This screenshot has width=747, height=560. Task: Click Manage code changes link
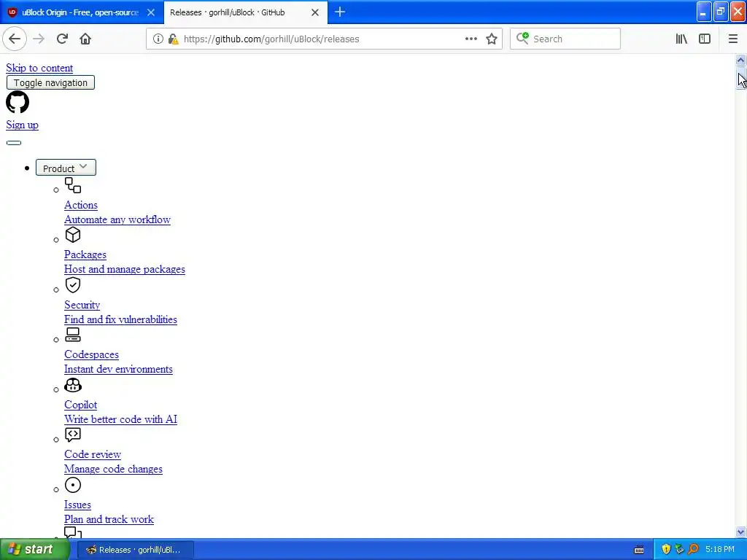point(113,469)
